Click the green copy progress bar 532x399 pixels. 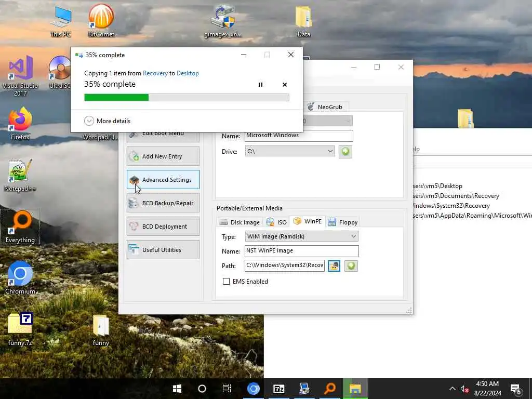point(187,97)
